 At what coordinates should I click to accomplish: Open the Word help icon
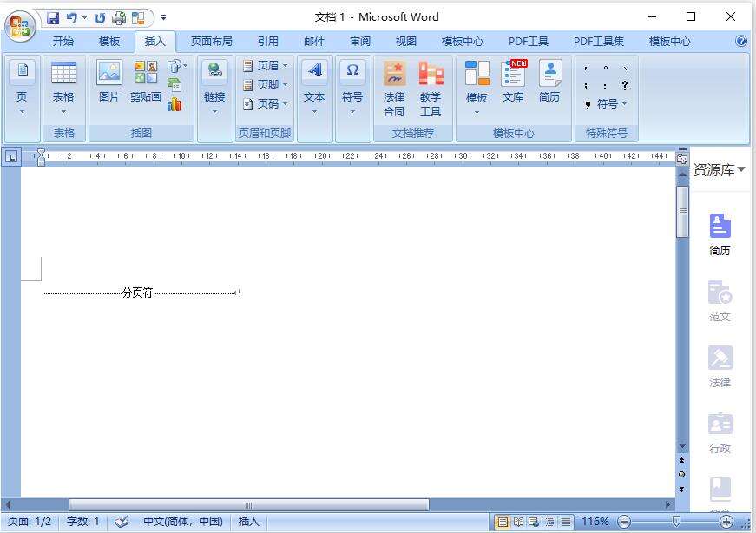click(741, 41)
